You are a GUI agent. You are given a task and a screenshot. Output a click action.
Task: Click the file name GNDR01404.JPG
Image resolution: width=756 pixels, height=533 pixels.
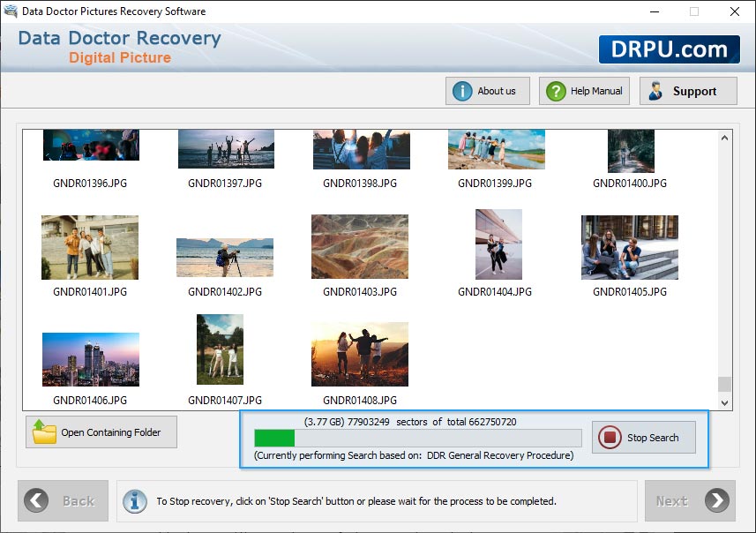pos(495,292)
